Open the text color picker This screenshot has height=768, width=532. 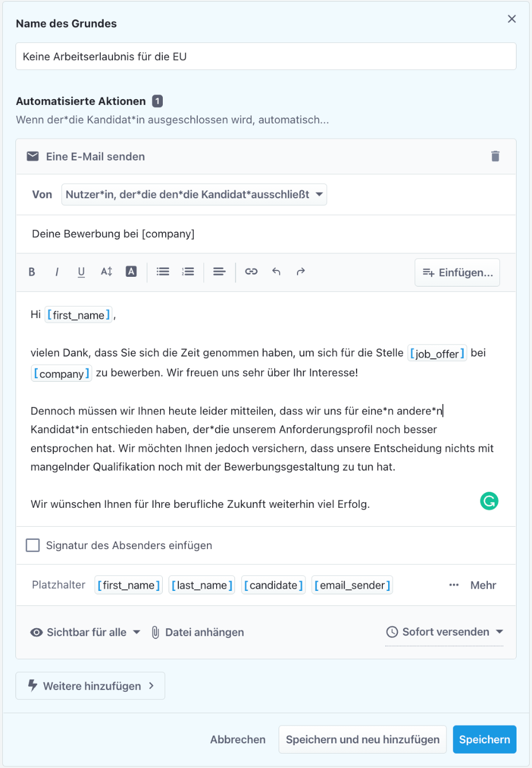tap(131, 272)
